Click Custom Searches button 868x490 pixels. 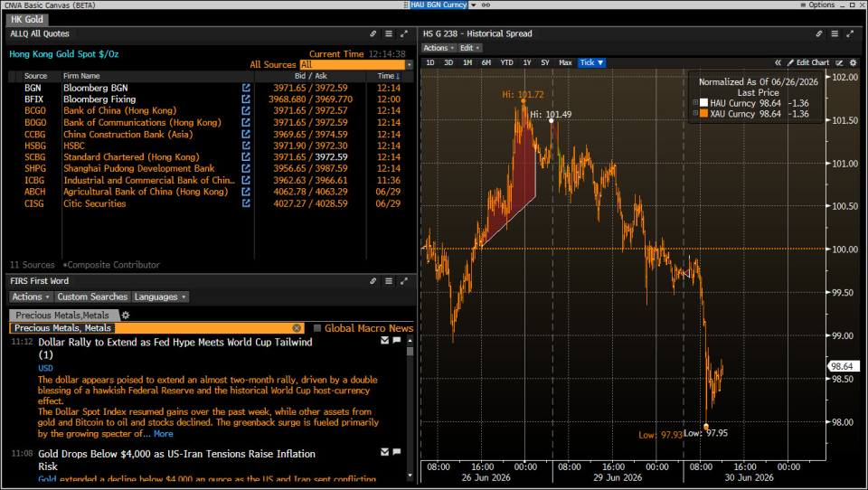pos(92,297)
